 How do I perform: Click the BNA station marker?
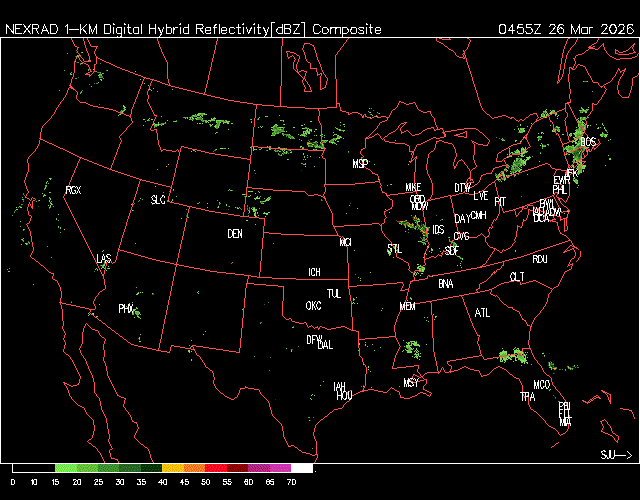(x=446, y=284)
